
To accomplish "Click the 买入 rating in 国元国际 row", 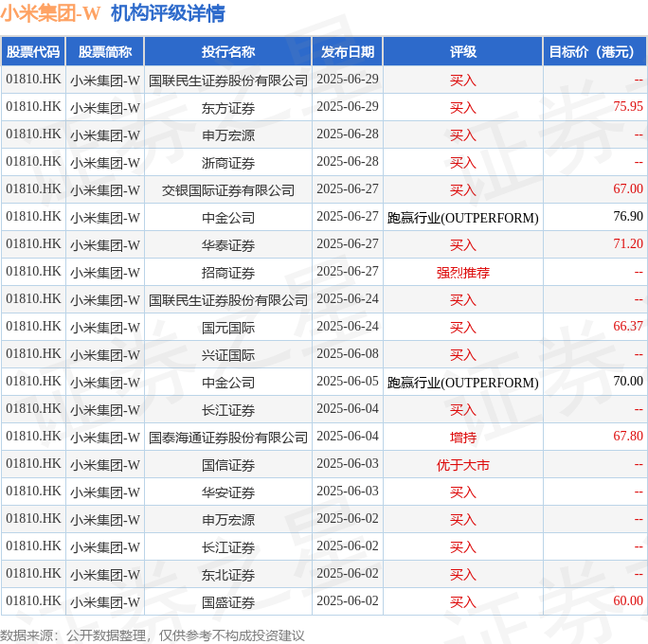I will click(463, 328).
